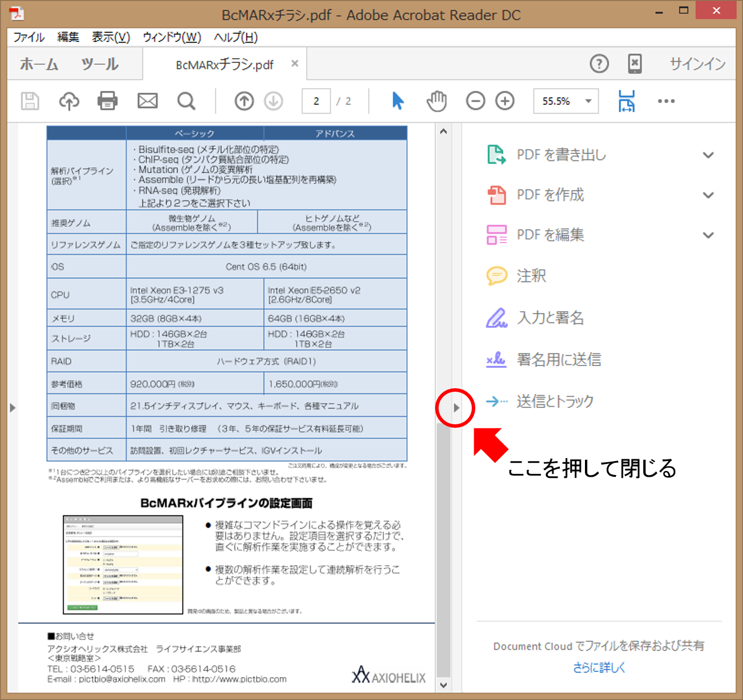The image size is (743, 700).
Task: Zoom out with minus button
Action: (475, 101)
